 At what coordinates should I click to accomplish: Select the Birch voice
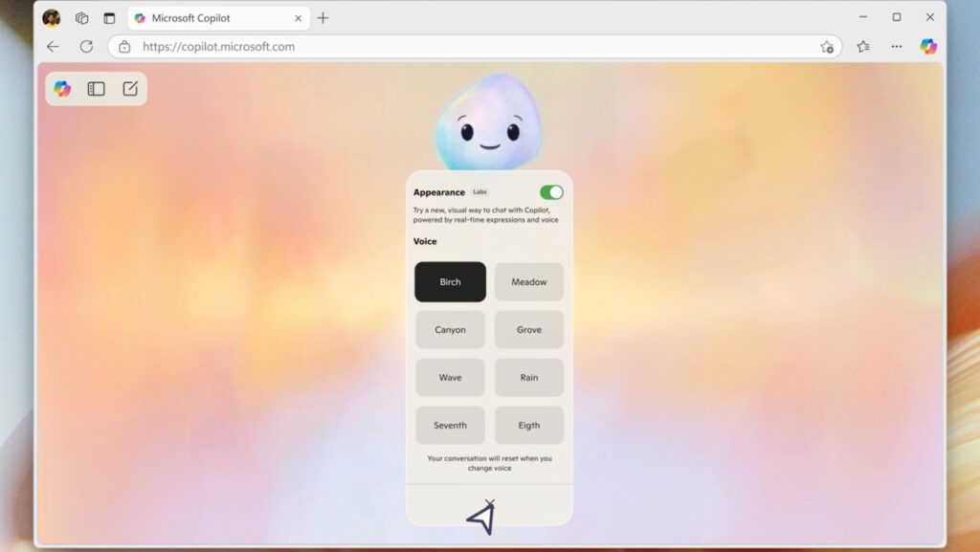pos(450,281)
